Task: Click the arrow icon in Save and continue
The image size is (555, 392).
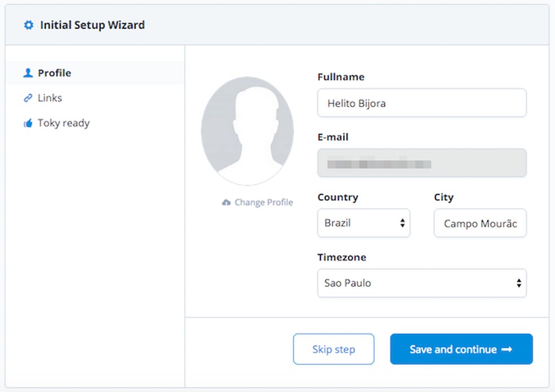Action: click(506, 350)
